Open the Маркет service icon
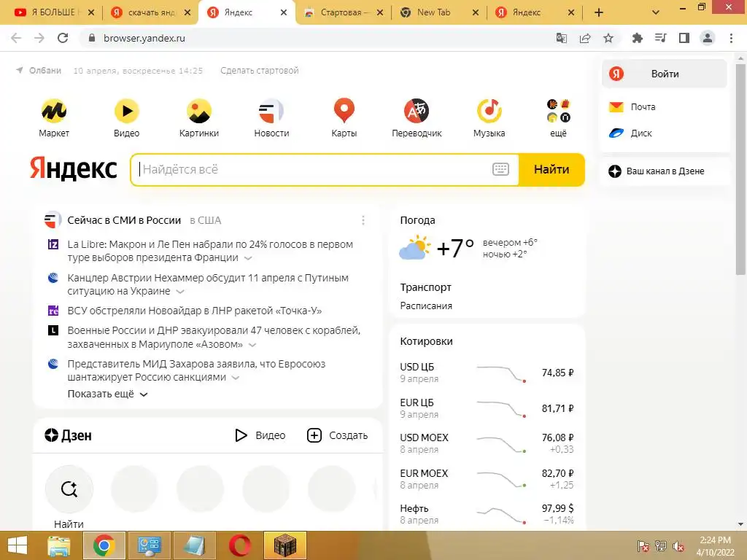The image size is (747, 560). pyautogui.click(x=54, y=111)
